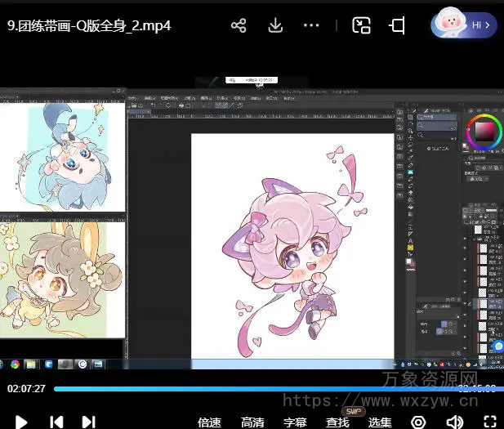Image resolution: width=504 pixels, height=429 pixels.
Task: Enable picture-in-picture mini window mode
Action: tap(361, 25)
